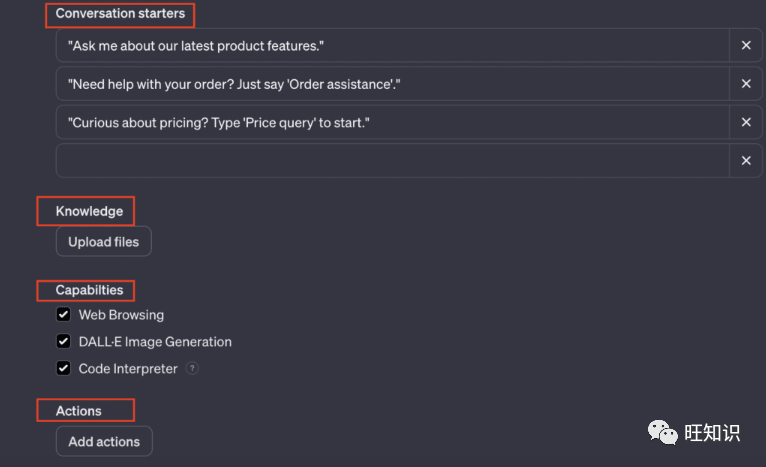Disable DALL·E Image Generation checkbox

point(64,342)
